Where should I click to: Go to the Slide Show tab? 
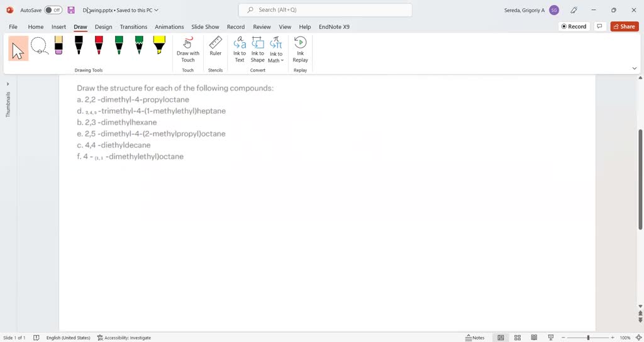pyautogui.click(x=206, y=26)
